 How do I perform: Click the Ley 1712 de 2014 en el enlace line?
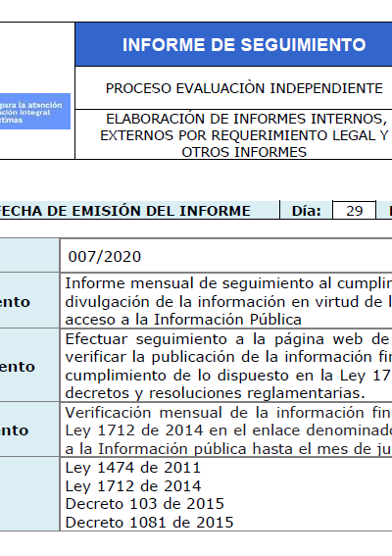coord(228,430)
